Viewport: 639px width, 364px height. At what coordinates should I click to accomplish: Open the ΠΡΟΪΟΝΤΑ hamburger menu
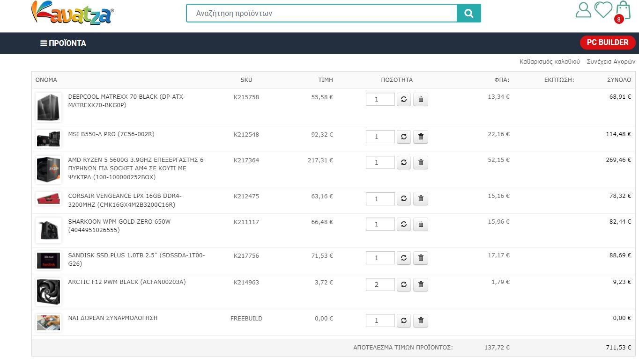tap(63, 43)
